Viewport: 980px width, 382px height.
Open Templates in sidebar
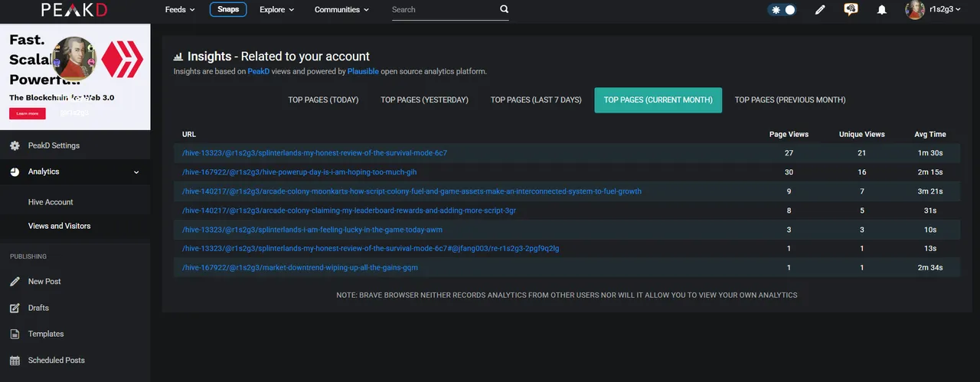pos(46,334)
